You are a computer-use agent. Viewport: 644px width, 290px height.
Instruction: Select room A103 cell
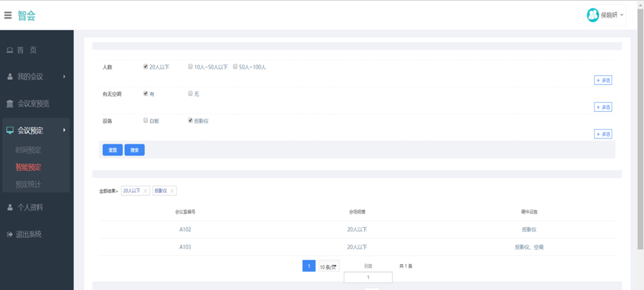(x=185, y=247)
